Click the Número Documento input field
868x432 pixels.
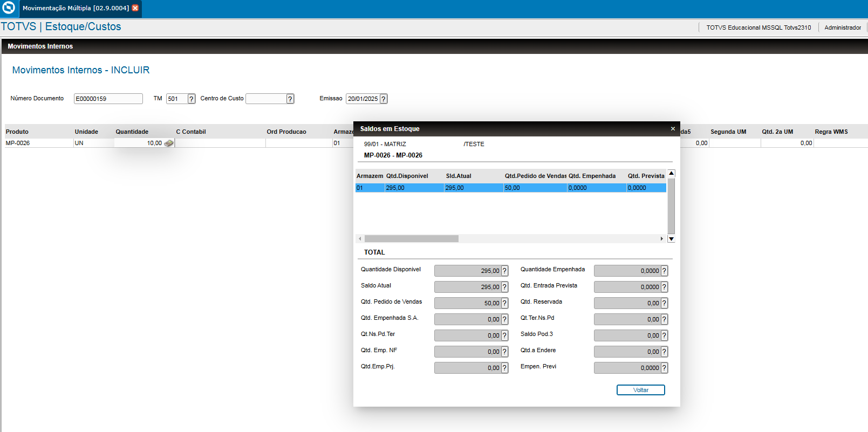(108, 99)
